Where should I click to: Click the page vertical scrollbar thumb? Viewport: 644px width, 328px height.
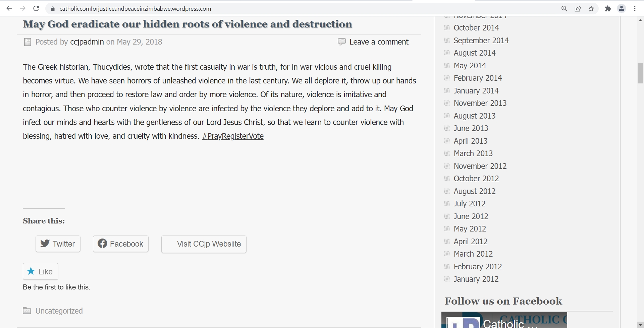tap(640, 73)
